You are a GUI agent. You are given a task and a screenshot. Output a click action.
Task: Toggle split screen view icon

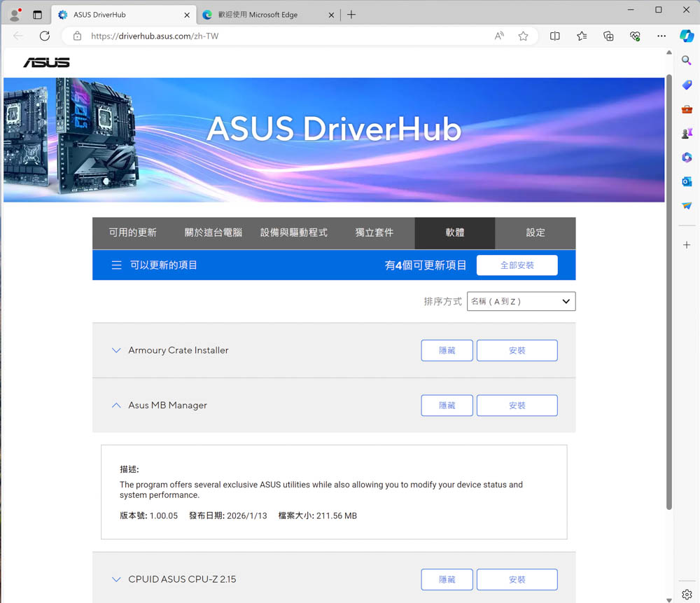coord(555,36)
